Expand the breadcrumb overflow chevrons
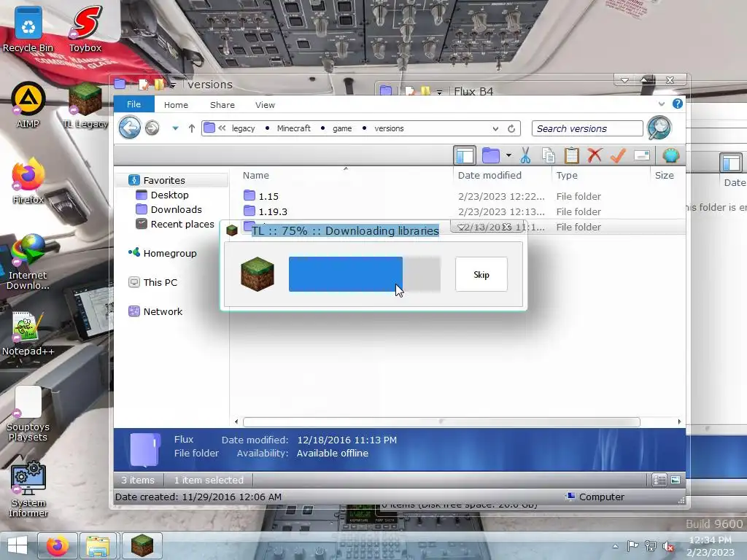 click(x=222, y=128)
